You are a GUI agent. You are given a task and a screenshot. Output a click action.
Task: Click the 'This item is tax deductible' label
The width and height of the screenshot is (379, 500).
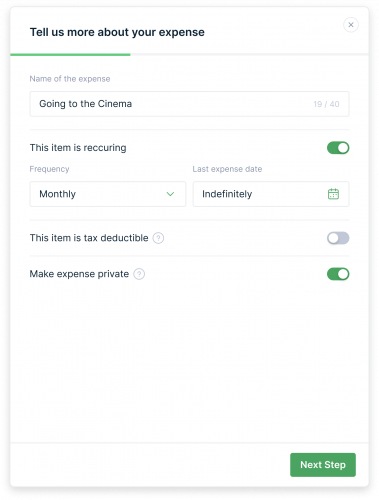tap(89, 238)
